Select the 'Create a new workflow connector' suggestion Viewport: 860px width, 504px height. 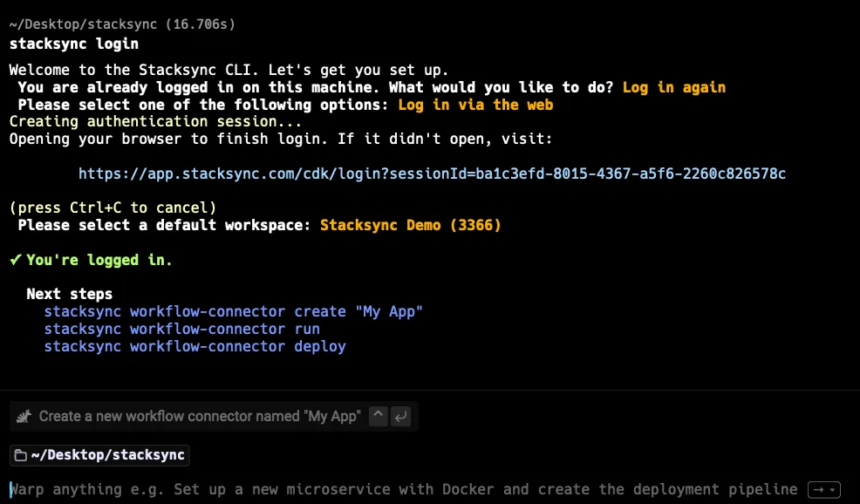(x=214, y=416)
